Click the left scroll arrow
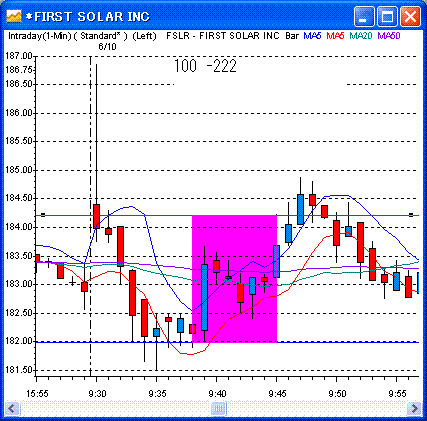The image size is (427, 421). [x=13, y=408]
